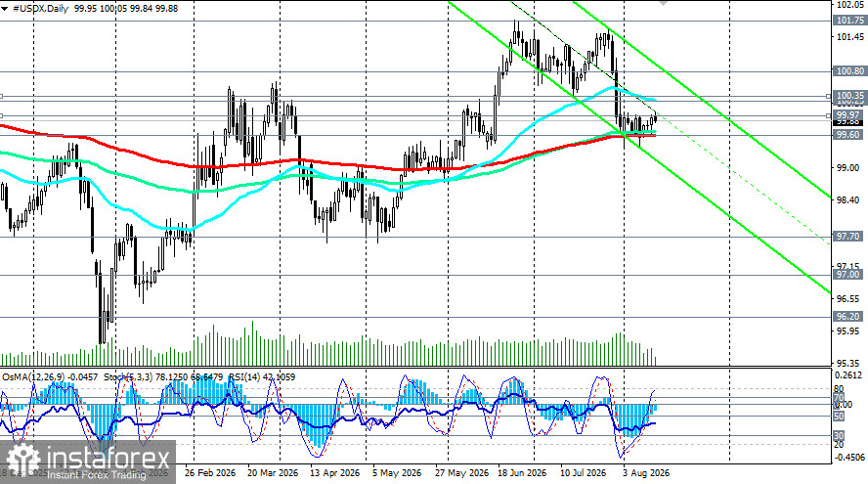Click the 100.35 level label on price axis
Image resolution: width=868 pixels, height=484 pixels.
coord(849,96)
